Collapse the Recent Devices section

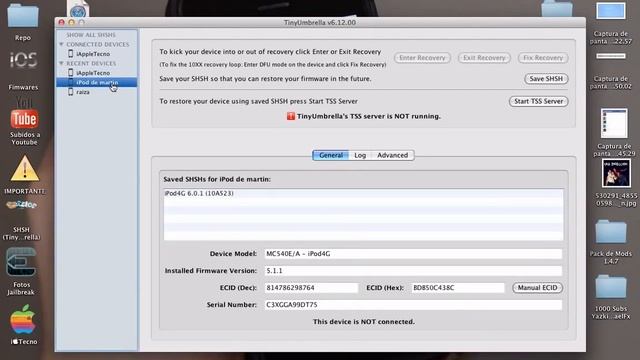61,63
